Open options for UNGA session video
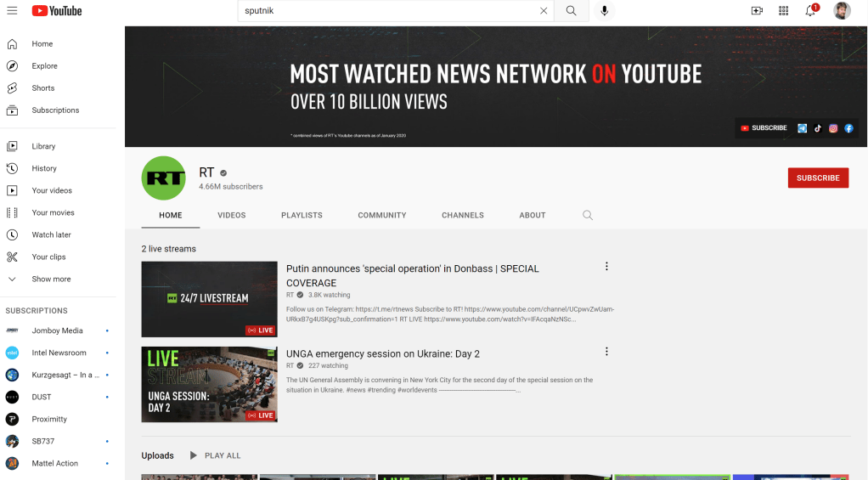 [606, 352]
